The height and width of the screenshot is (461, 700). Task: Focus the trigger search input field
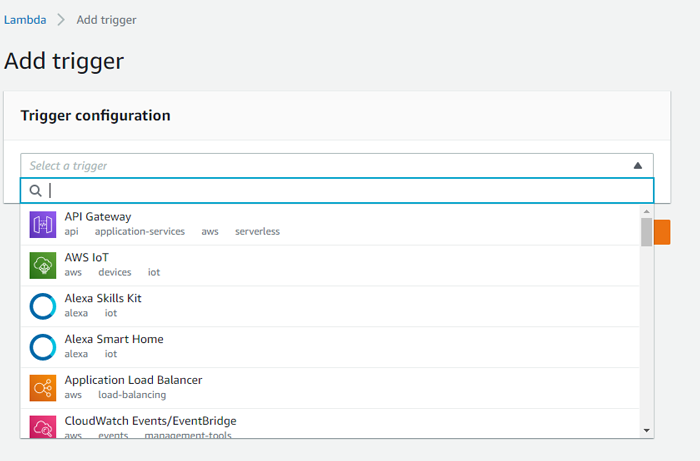tap(337, 191)
